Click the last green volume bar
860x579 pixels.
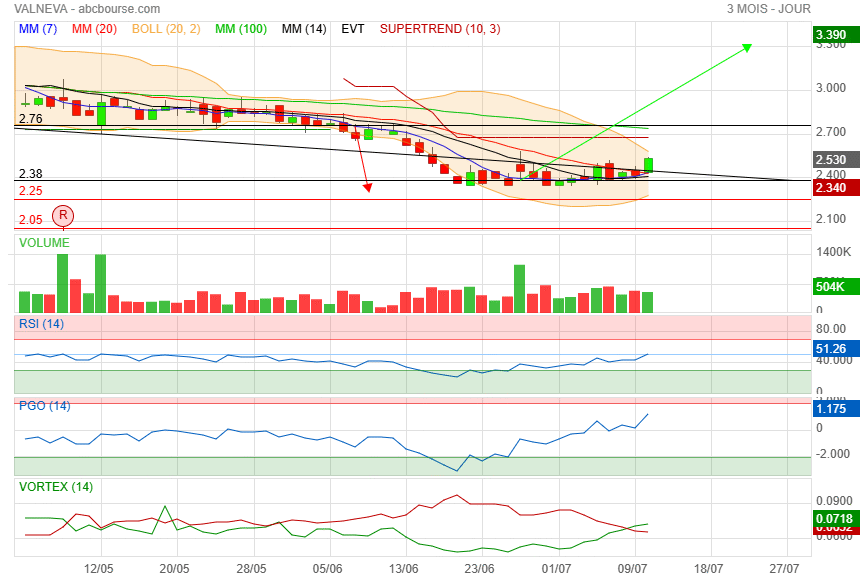647,303
